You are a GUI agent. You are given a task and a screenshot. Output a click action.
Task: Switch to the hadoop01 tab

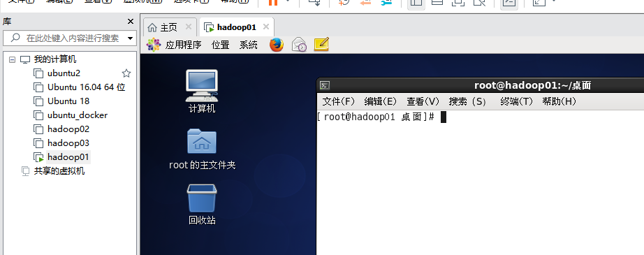point(236,27)
